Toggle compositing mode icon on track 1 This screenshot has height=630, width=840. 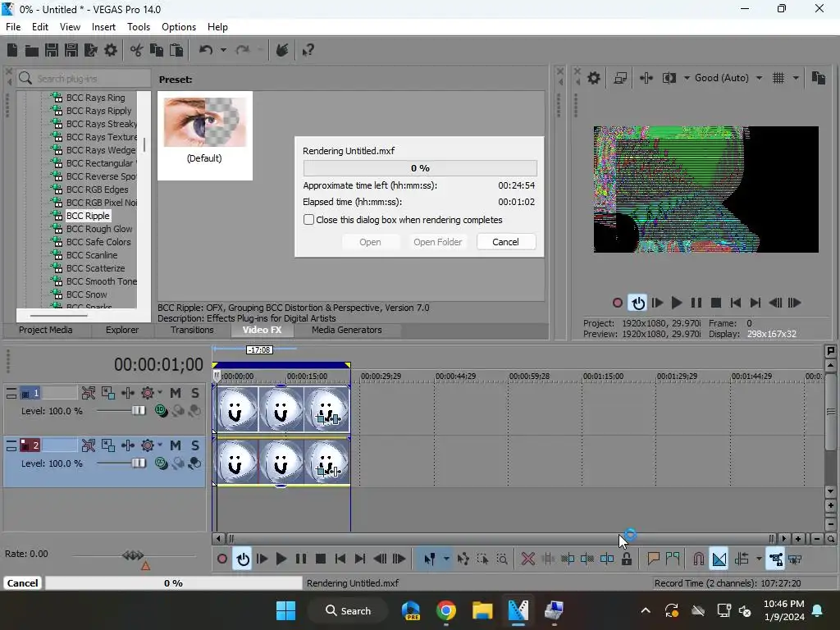tap(160, 411)
